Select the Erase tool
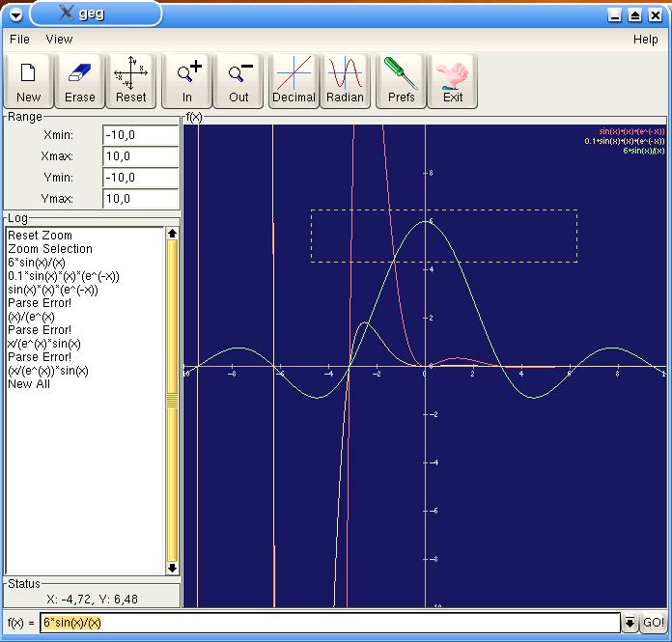This screenshot has width=672, height=642. click(80, 81)
